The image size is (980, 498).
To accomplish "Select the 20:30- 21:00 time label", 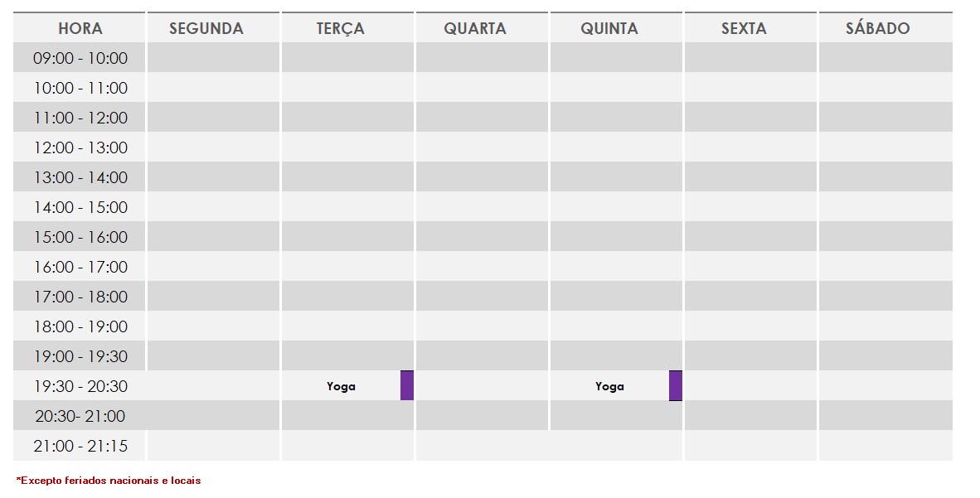I will (80, 416).
